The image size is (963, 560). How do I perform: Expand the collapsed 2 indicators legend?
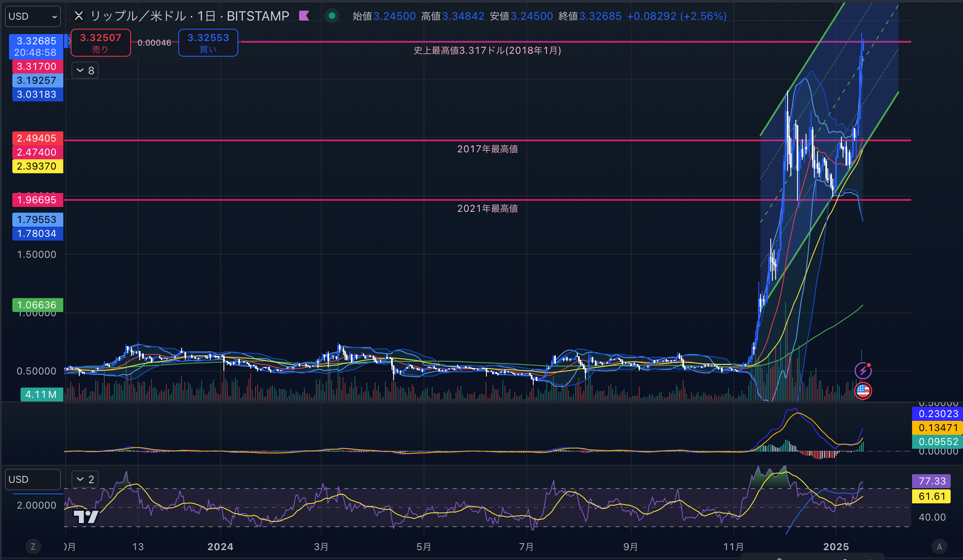pyautogui.click(x=85, y=480)
